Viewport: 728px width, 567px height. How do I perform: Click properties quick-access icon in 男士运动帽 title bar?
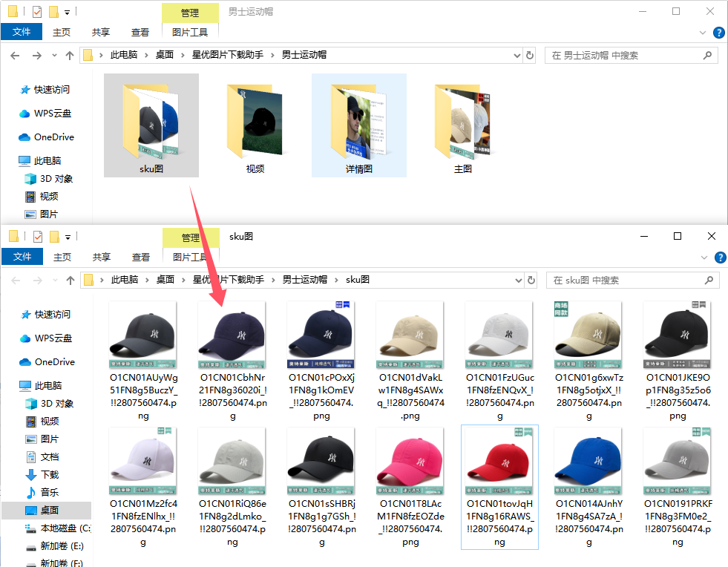click(x=36, y=12)
